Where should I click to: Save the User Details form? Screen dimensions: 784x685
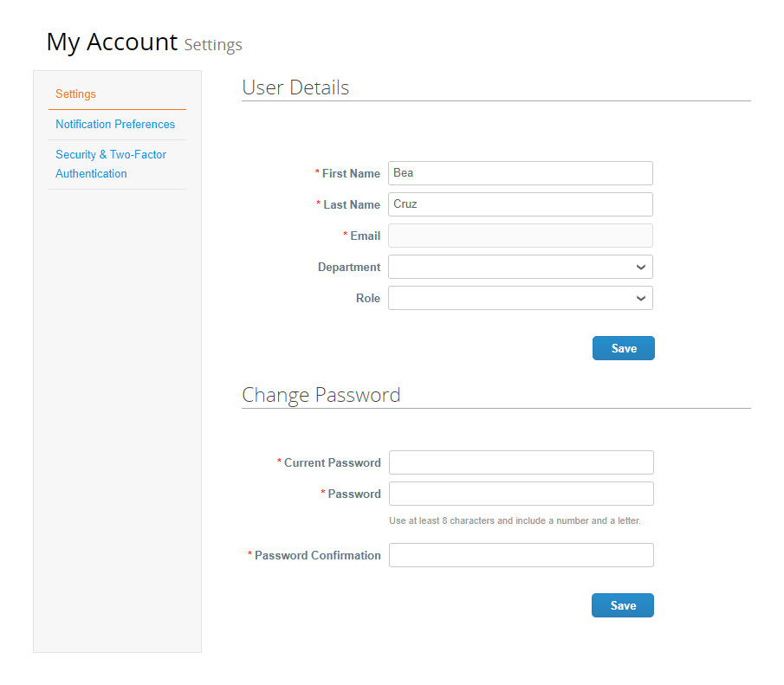(623, 347)
